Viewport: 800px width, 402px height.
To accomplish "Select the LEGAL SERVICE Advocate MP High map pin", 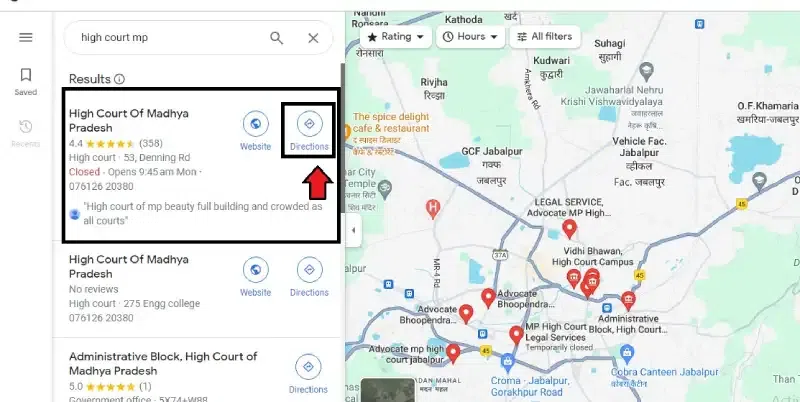I will [x=569, y=228].
